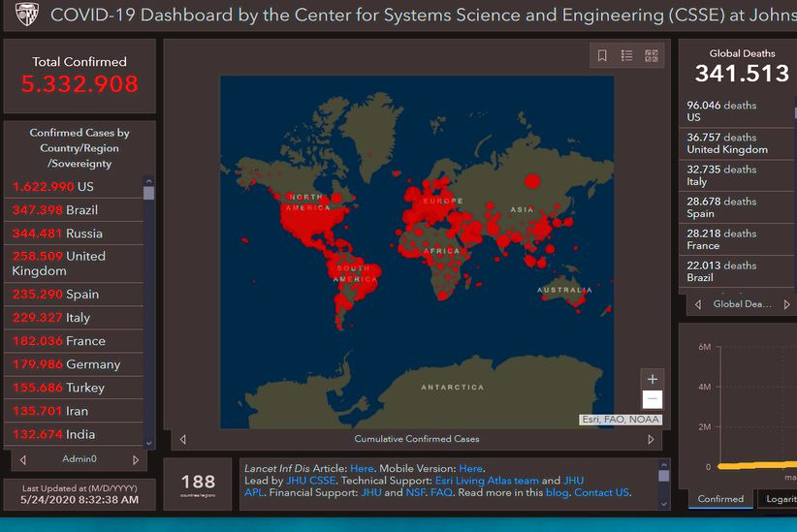Go to next map after Cumulative Confirmed Cases
The height and width of the screenshot is (532, 797).
[x=651, y=439]
